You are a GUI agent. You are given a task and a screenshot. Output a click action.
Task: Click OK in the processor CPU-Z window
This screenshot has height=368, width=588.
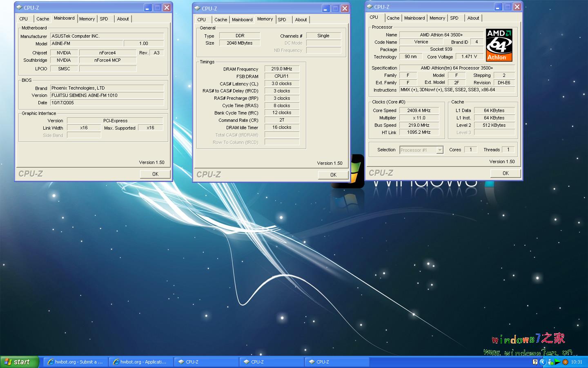506,173
